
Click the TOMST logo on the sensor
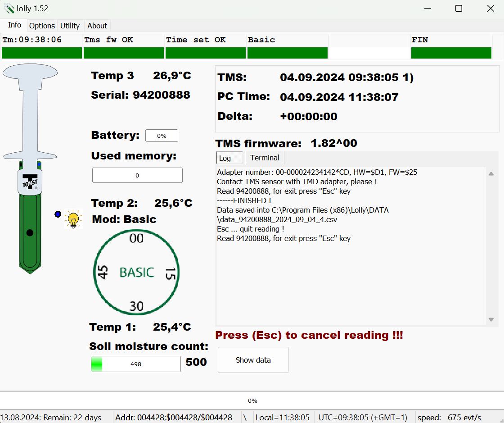coord(30,181)
